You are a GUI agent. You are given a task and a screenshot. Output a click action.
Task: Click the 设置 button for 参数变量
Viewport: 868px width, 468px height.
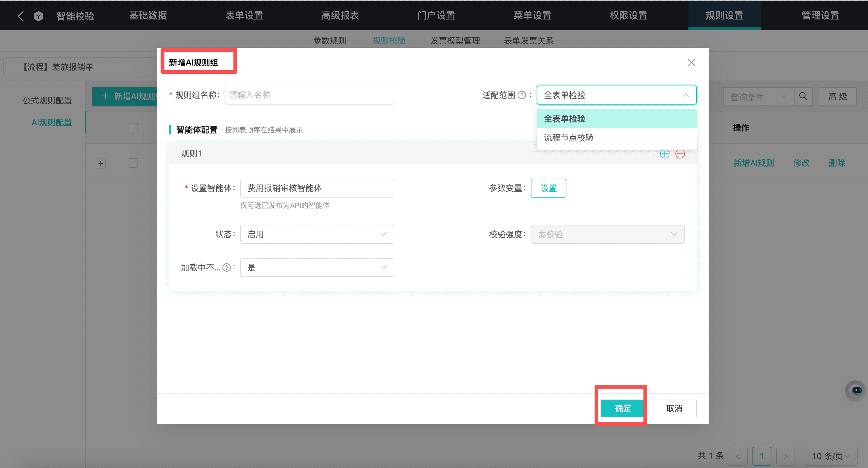[x=548, y=188]
